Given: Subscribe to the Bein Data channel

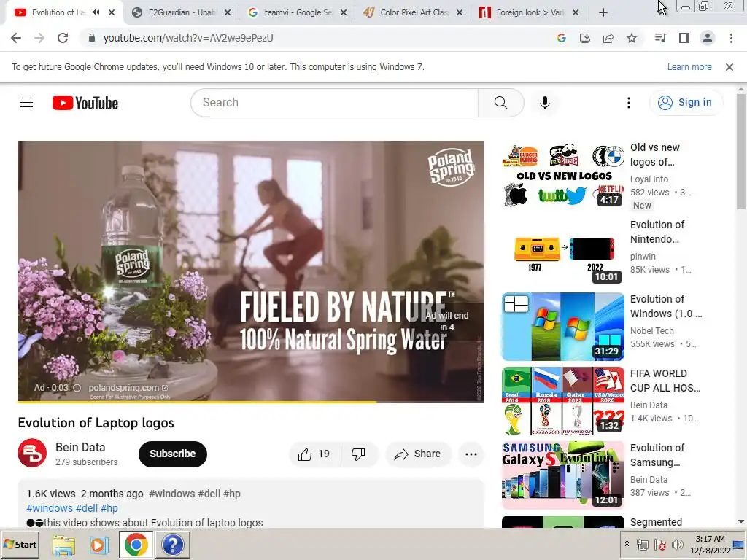Looking at the screenshot, I should tap(172, 454).
